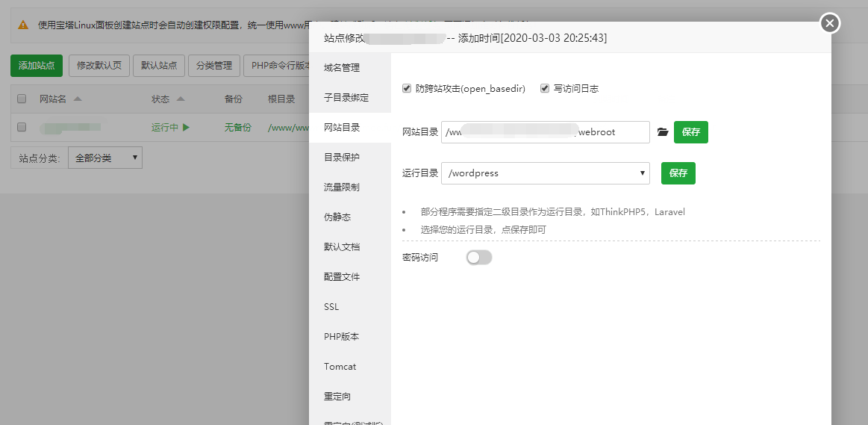Open Tomcat tab
The image size is (868, 425).
point(350,367)
